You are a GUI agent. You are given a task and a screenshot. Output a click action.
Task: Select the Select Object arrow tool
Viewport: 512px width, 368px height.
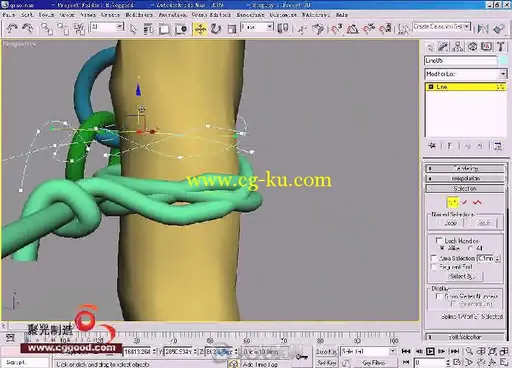[x=133, y=29]
